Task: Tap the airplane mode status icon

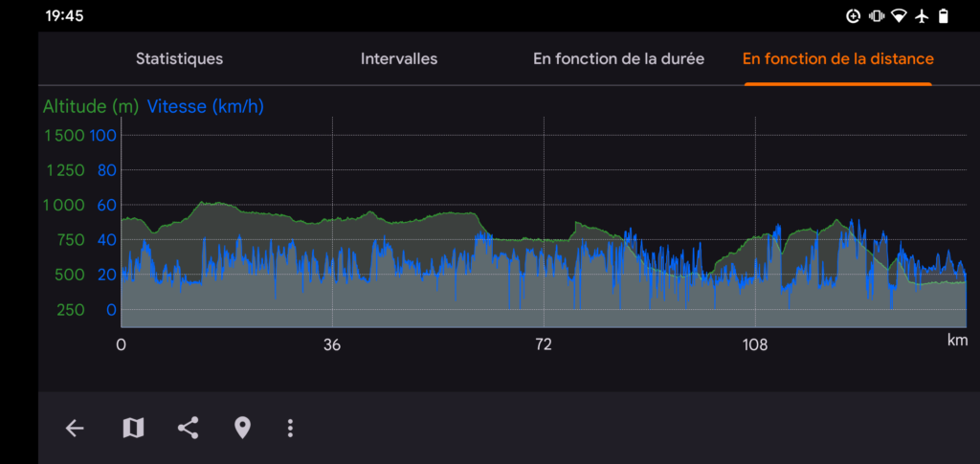Action: 922,16
